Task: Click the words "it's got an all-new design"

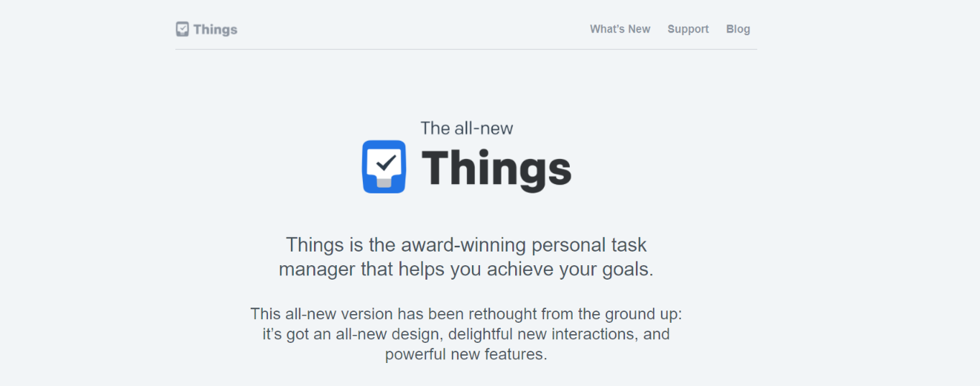Action: (351, 334)
